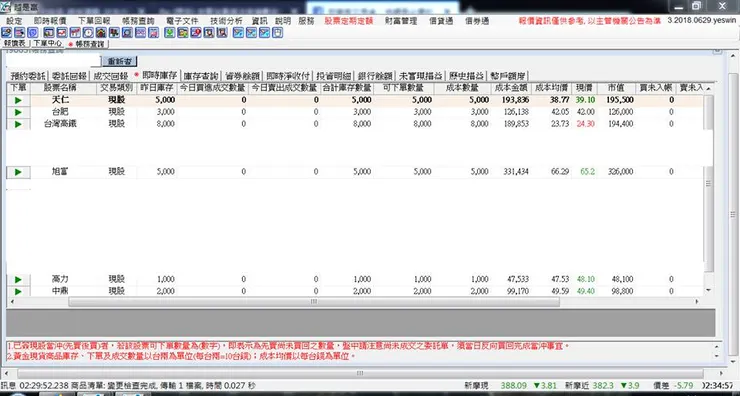This screenshot has height=396, width=740.
Task: Click the 可下單數量 column header
Action: coord(403,88)
